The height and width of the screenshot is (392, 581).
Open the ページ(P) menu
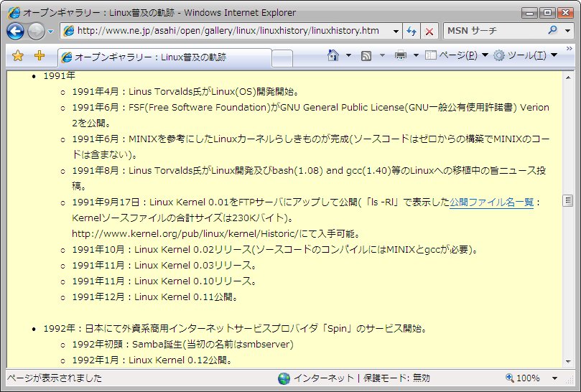coord(457,55)
